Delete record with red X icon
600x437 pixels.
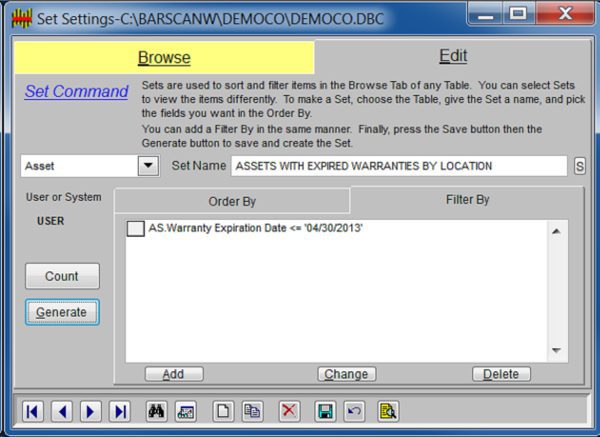pos(289,411)
